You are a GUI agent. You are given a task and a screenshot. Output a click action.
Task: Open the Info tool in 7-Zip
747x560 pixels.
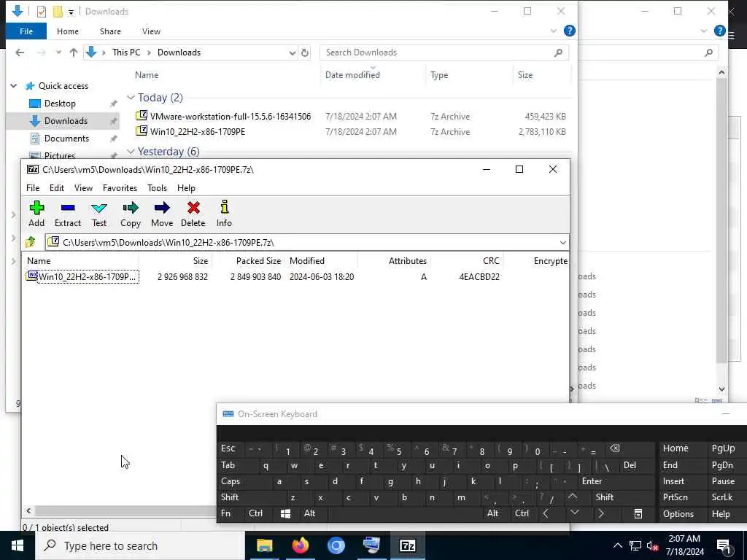pyautogui.click(x=224, y=214)
